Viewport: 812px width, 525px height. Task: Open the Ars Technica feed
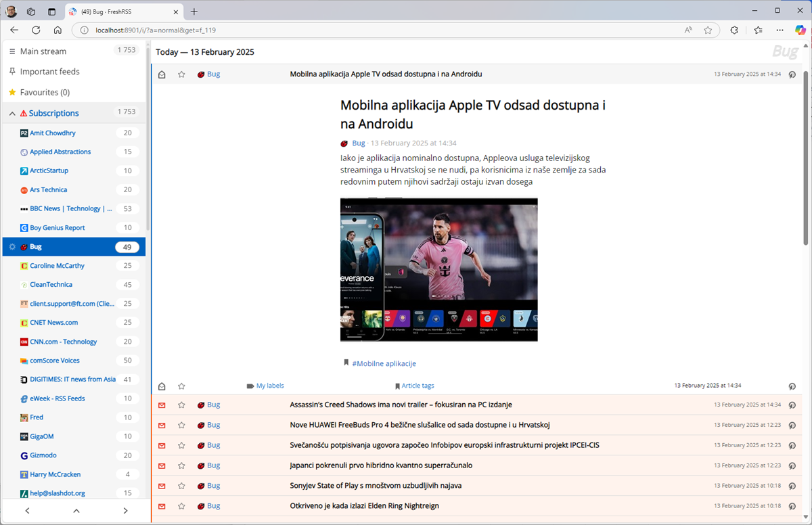[48, 190]
